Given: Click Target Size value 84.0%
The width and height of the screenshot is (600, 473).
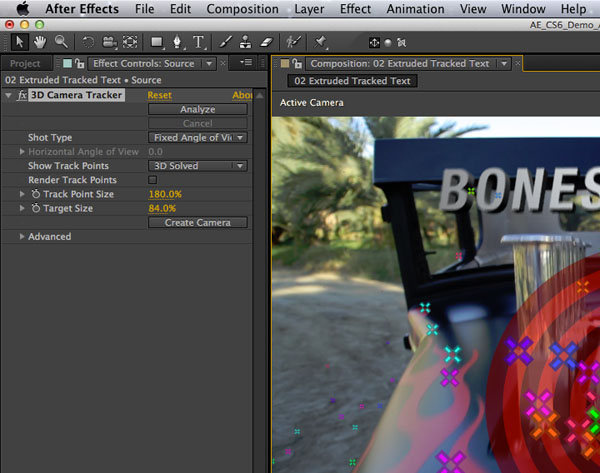Looking at the screenshot, I should tap(162, 208).
